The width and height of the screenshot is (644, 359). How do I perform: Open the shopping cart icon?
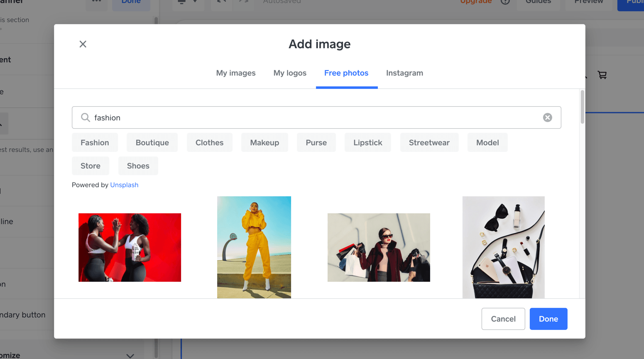point(602,75)
